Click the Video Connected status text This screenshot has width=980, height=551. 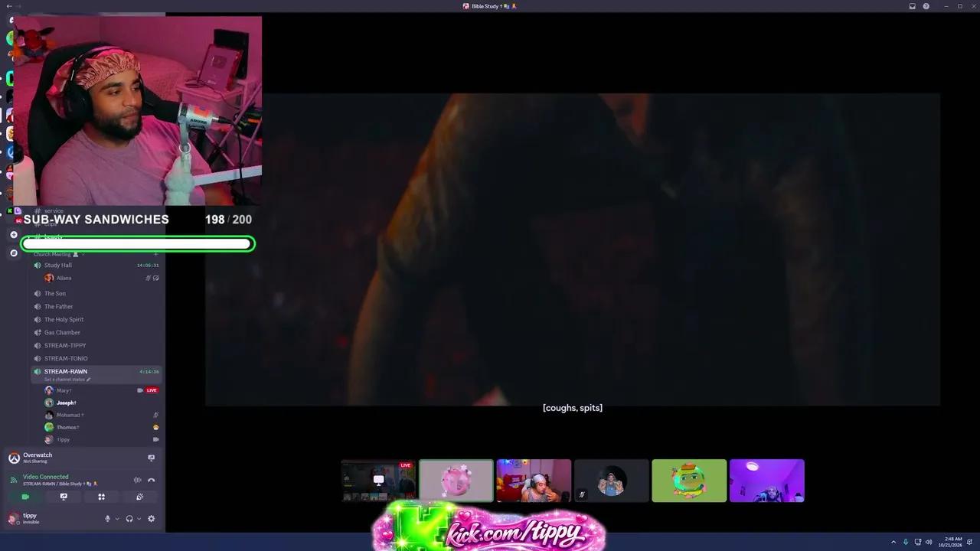click(45, 477)
